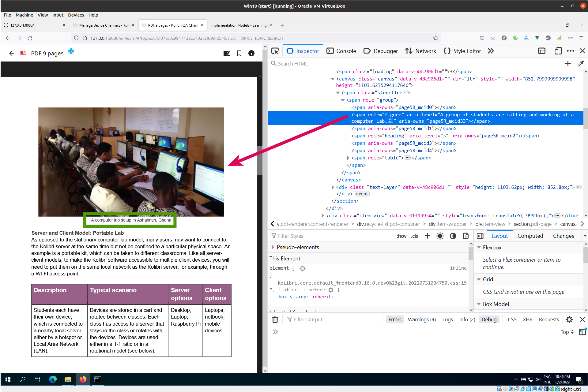Expand the span role="table" node
The image size is (588, 392).
(348, 158)
